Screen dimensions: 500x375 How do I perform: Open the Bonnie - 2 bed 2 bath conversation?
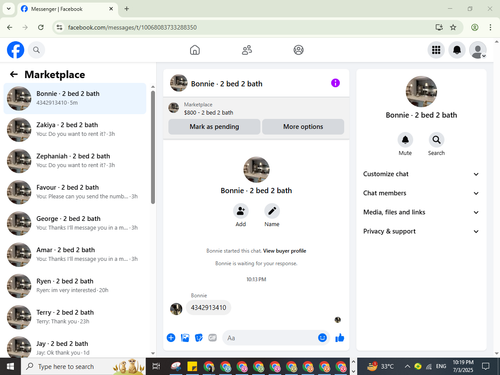75,98
